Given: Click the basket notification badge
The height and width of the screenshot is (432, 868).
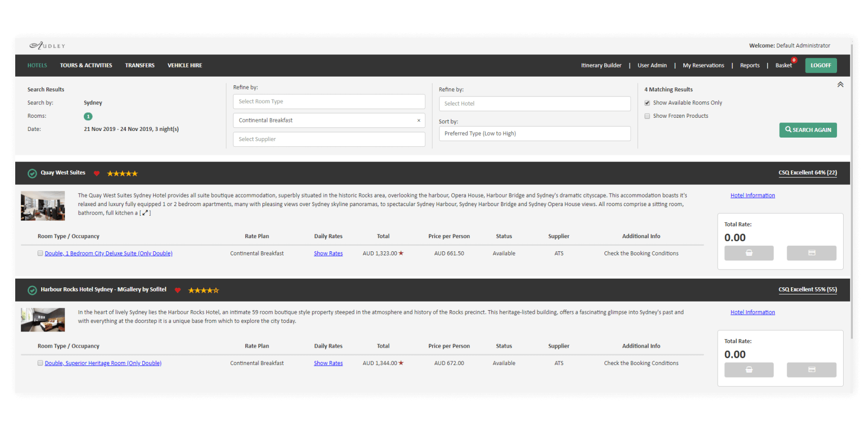Looking at the screenshot, I should [794, 60].
